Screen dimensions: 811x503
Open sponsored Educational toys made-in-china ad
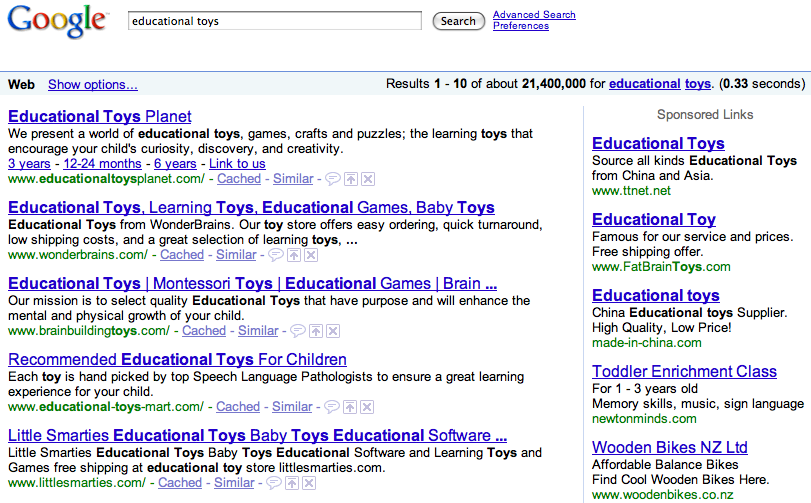656,295
